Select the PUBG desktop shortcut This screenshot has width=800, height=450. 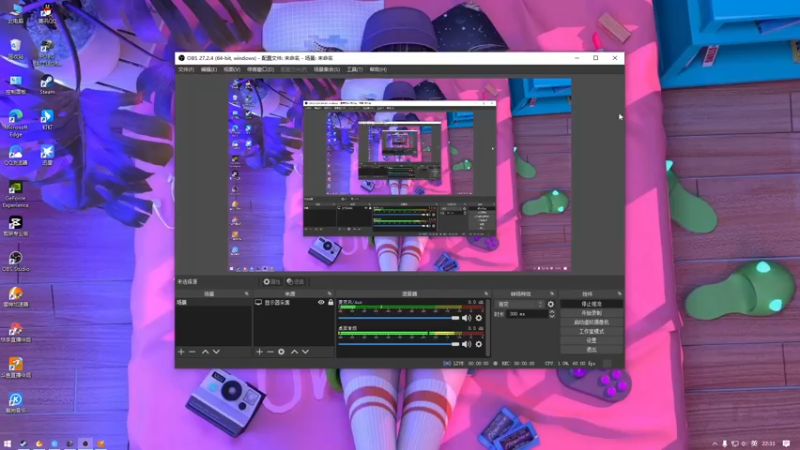tap(47, 53)
